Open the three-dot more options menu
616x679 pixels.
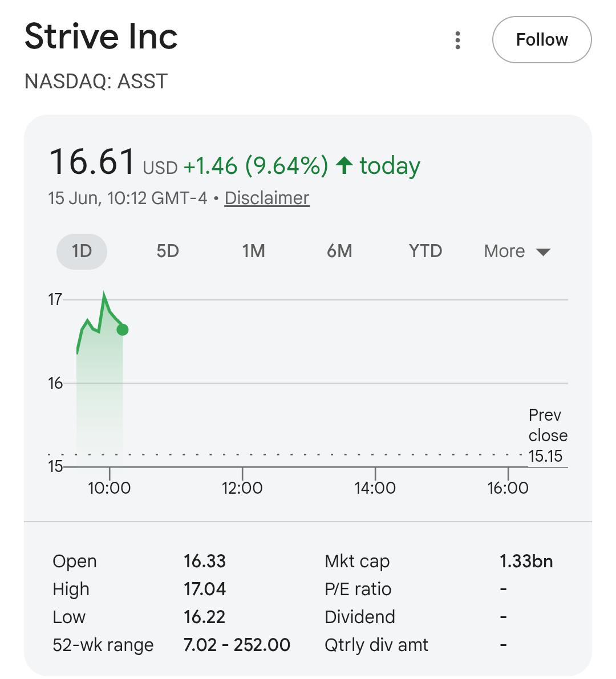[x=457, y=40]
